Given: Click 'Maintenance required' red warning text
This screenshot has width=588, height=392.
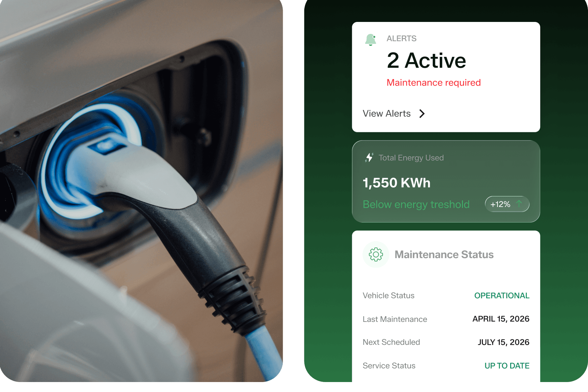Looking at the screenshot, I should tap(434, 83).
